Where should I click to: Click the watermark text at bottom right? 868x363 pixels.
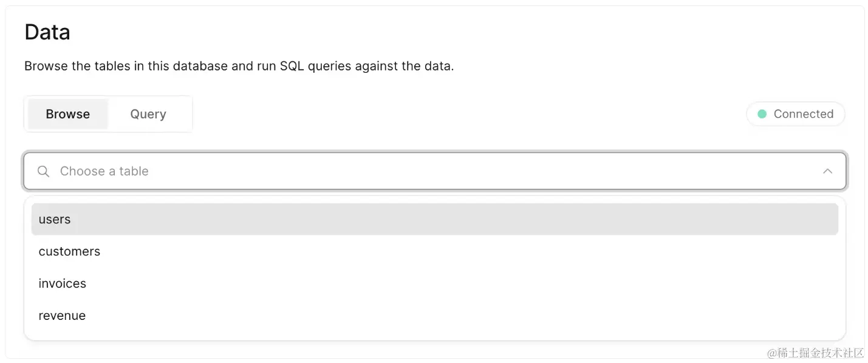tap(815, 353)
